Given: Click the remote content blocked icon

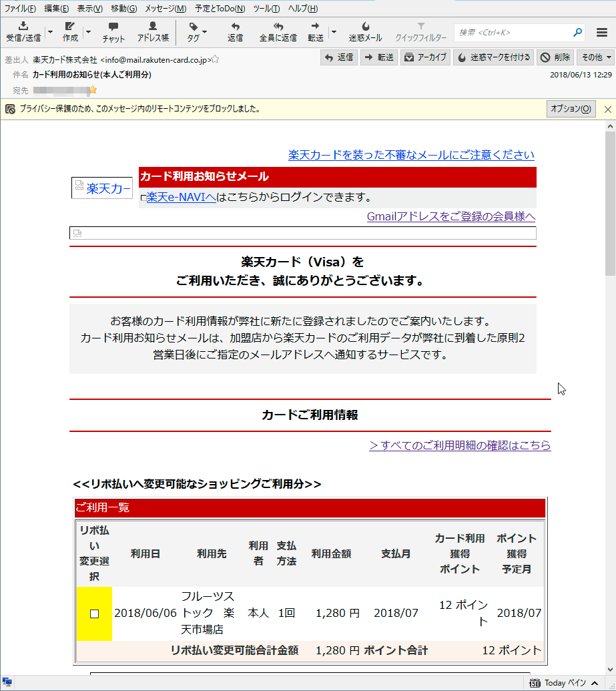Looking at the screenshot, I should [x=10, y=109].
